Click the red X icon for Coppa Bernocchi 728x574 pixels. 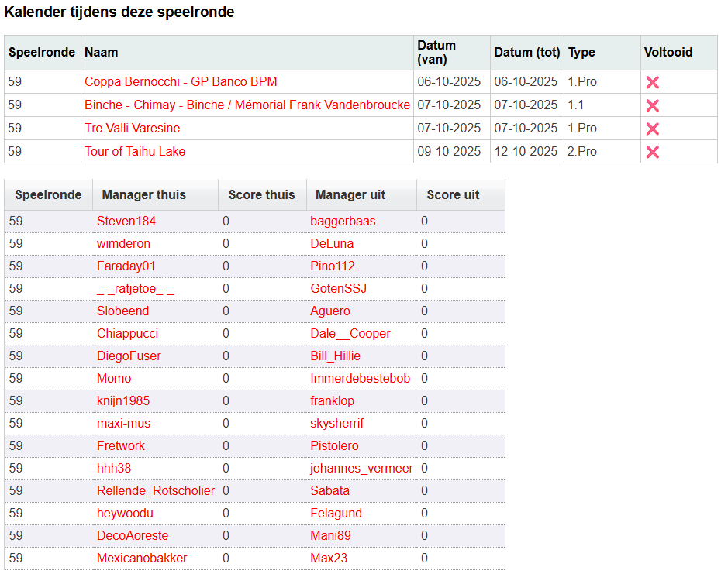[x=654, y=81]
